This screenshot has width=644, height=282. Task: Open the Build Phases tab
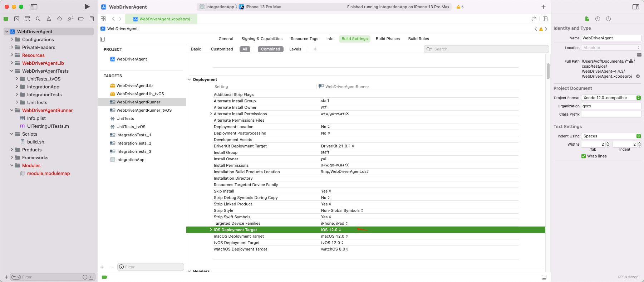(388, 39)
